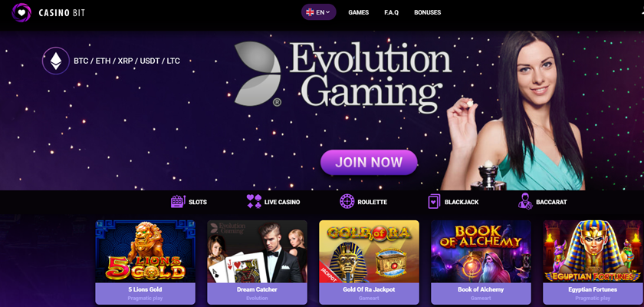Click the Casino Bit heart logo
Image resolution: width=644 pixels, height=307 pixels.
[x=21, y=13]
